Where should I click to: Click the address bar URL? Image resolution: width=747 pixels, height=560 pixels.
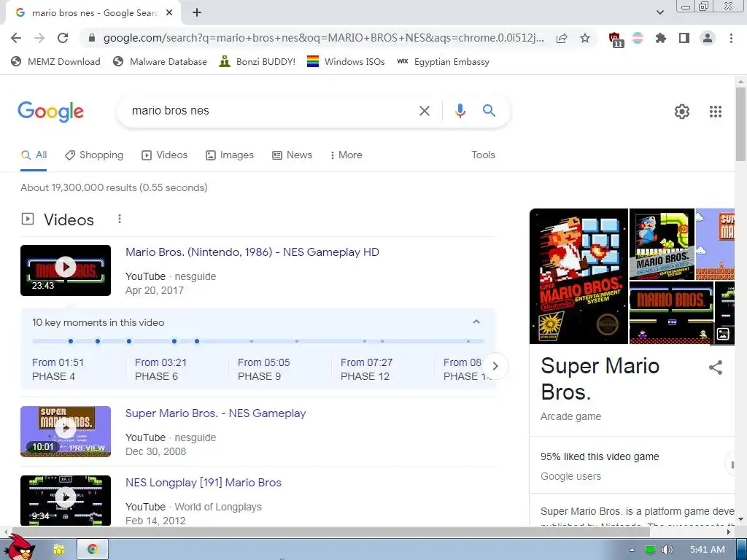pos(323,38)
